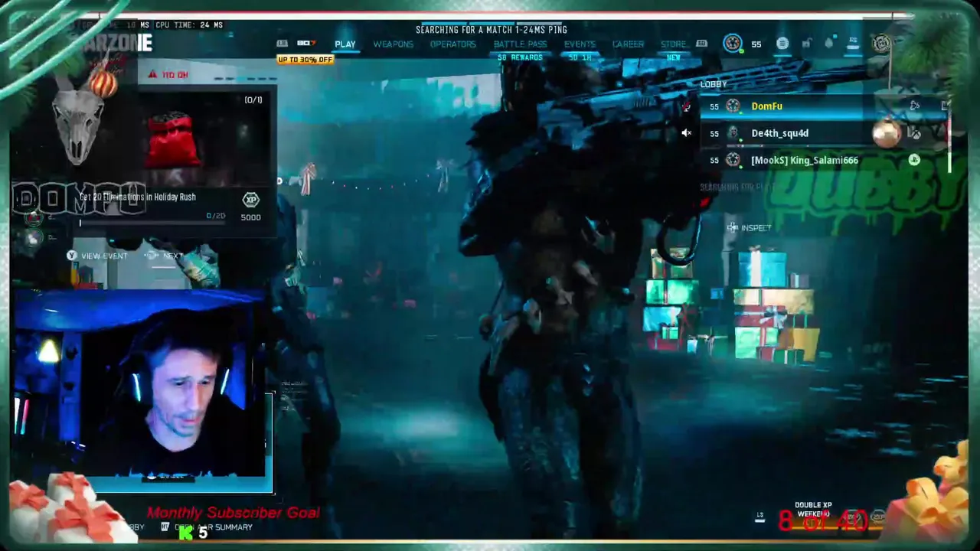Click the padlock icon in top bar
This screenshot has width=980, height=551.
click(806, 44)
